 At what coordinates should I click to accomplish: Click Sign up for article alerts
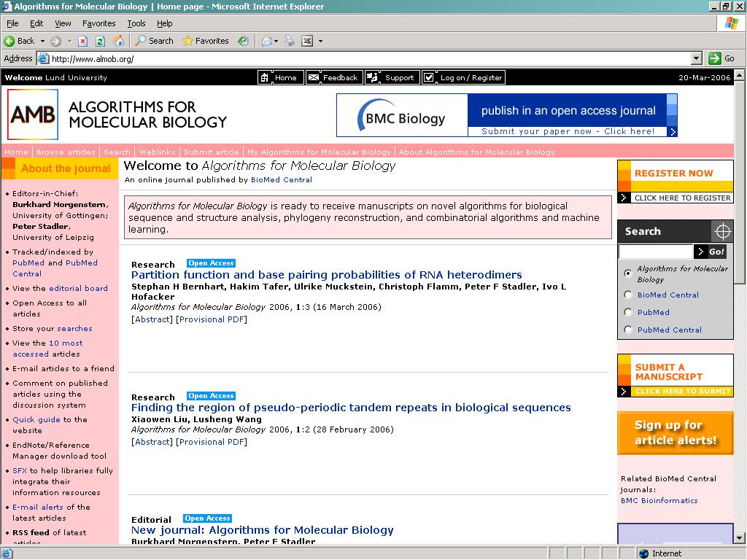coord(675,433)
